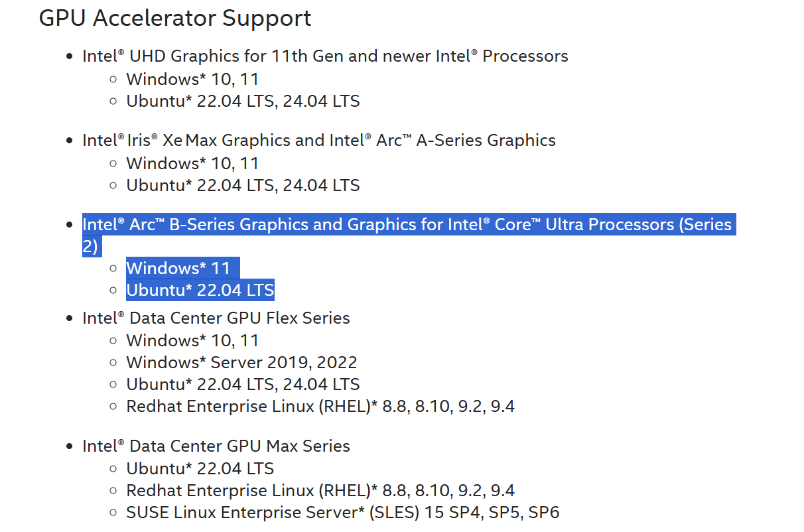Click the highlighted Windows 11 entry
The height and width of the screenshot is (532, 804).
tap(178, 268)
